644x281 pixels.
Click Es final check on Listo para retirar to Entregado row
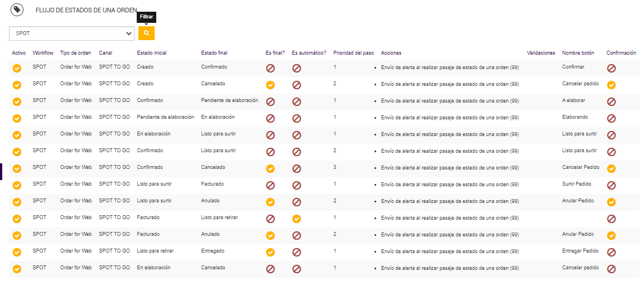coord(270,253)
